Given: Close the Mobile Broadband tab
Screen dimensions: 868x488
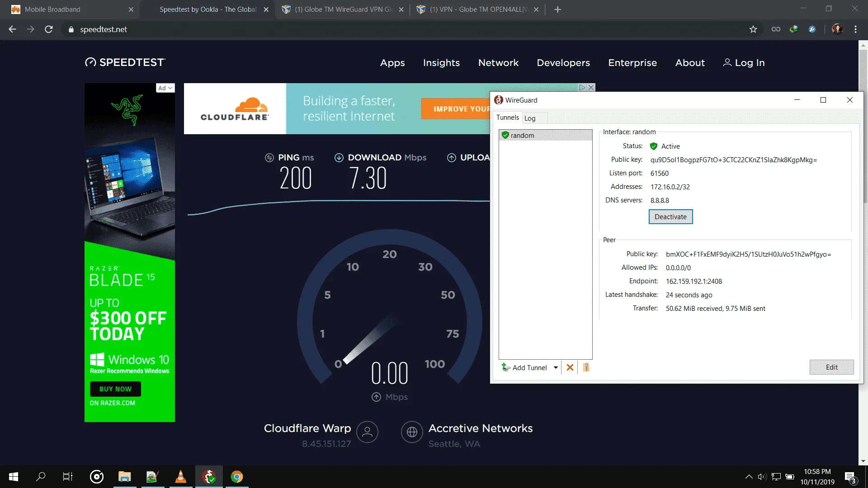Looking at the screenshot, I should [131, 9].
